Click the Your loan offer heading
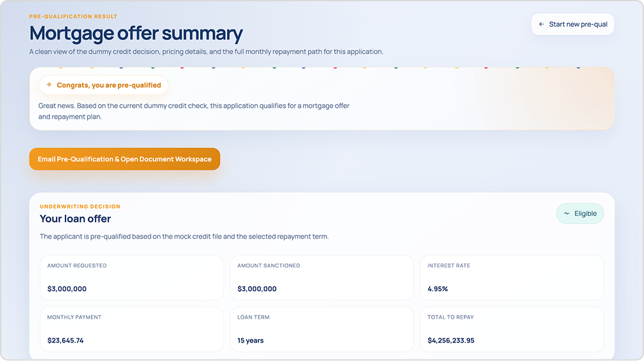 pos(75,219)
